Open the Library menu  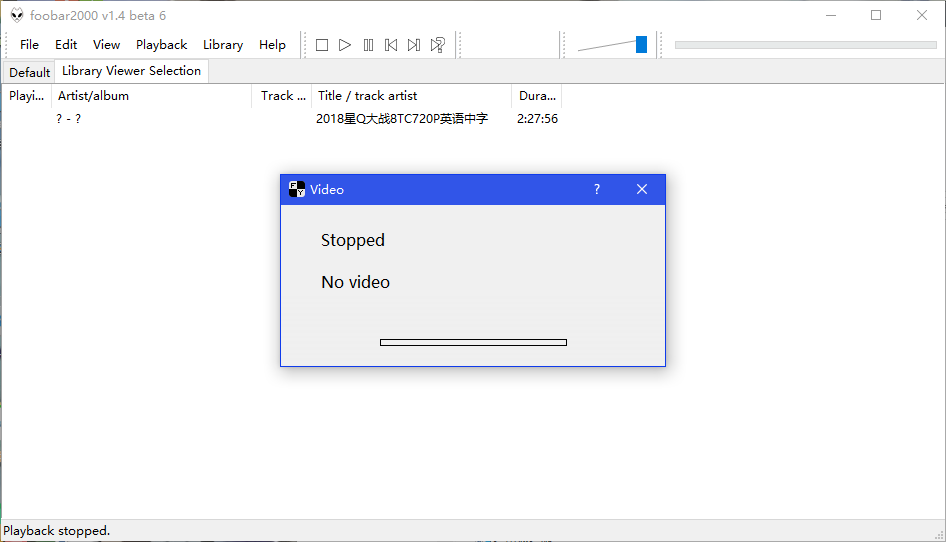click(223, 45)
